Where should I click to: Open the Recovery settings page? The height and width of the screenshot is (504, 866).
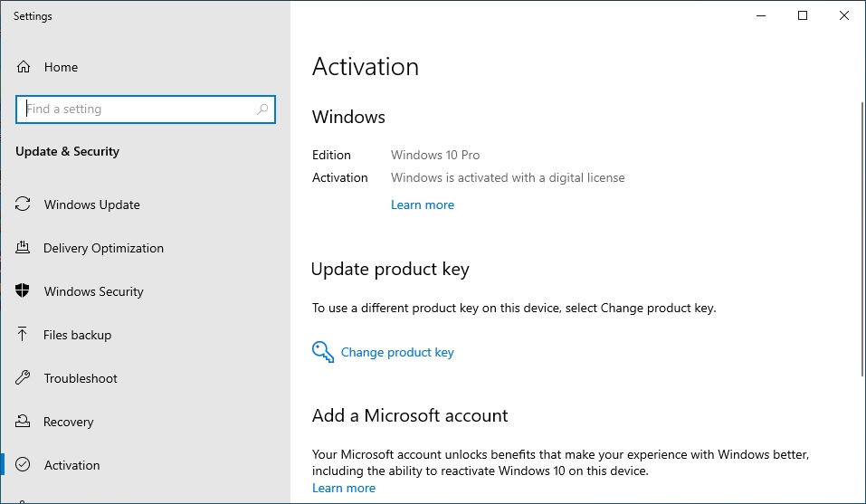pyautogui.click(x=68, y=422)
